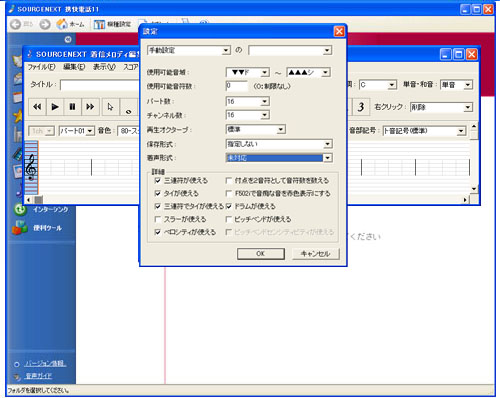The image size is (500, 398).
Task: Click the 使用可能音符数 input field
Action: pyautogui.click(x=237, y=86)
